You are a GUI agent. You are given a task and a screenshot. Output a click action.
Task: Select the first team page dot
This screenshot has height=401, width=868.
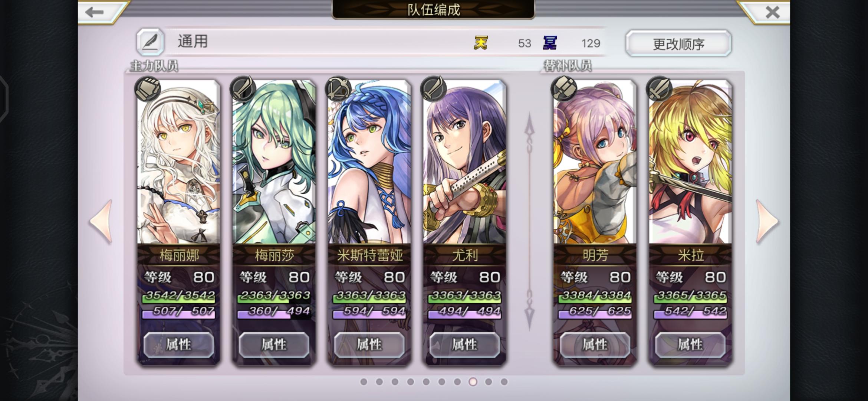(x=364, y=382)
